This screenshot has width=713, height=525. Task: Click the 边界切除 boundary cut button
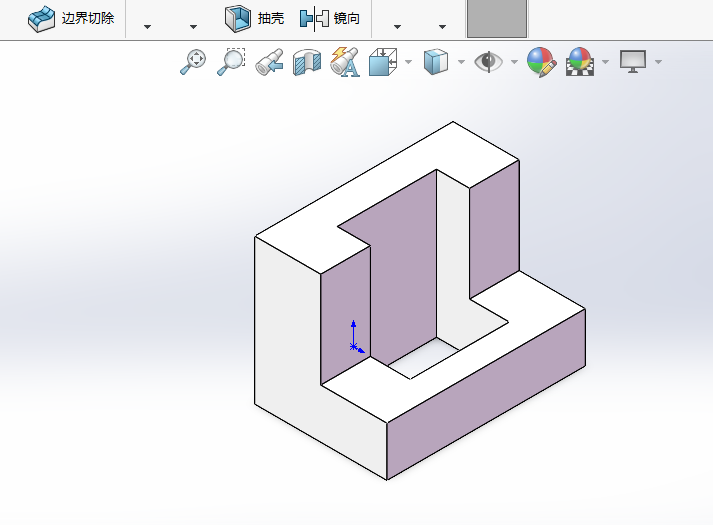[x=71, y=19]
